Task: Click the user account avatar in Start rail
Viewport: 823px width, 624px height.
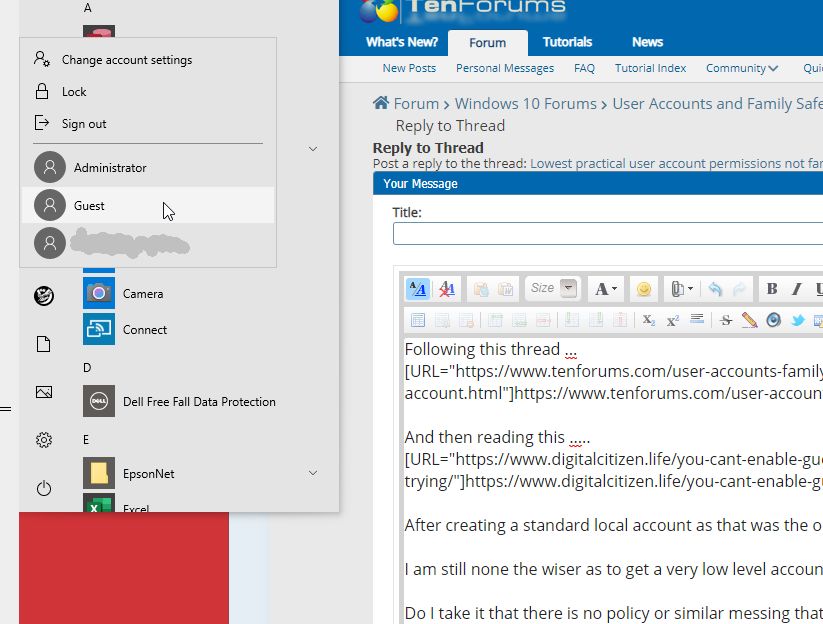Action: (44, 296)
